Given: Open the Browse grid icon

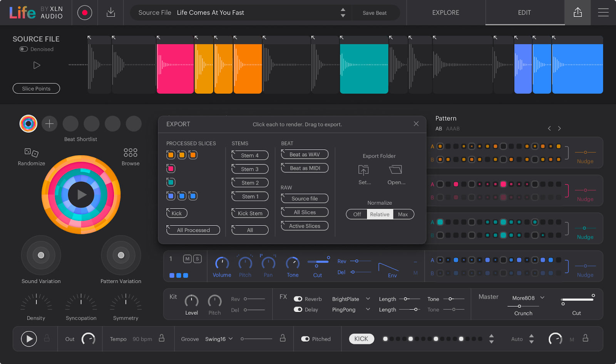Looking at the screenshot, I should point(130,153).
